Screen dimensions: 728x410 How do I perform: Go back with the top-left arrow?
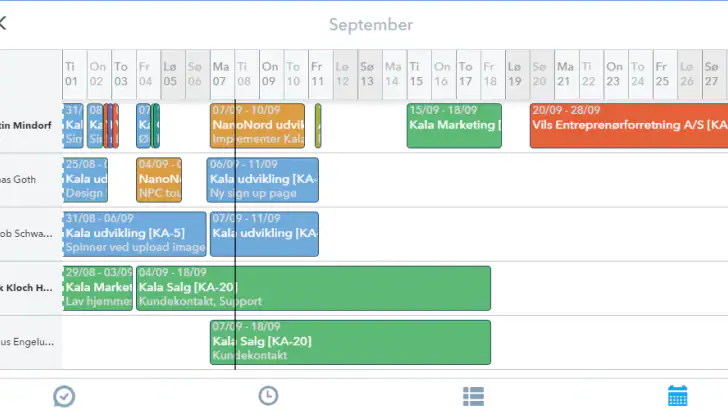pos(3,23)
